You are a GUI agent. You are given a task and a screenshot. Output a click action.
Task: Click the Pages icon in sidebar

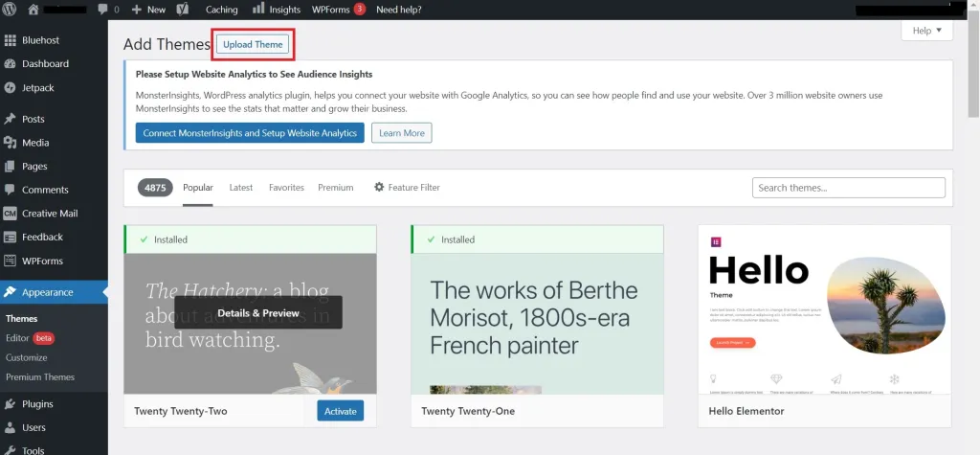10,167
